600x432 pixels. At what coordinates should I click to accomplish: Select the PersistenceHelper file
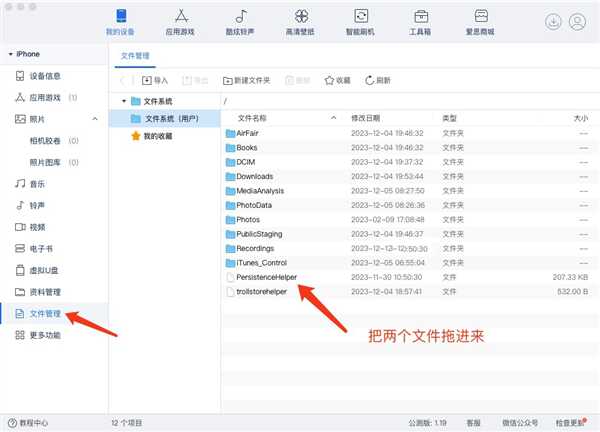(266, 276)
